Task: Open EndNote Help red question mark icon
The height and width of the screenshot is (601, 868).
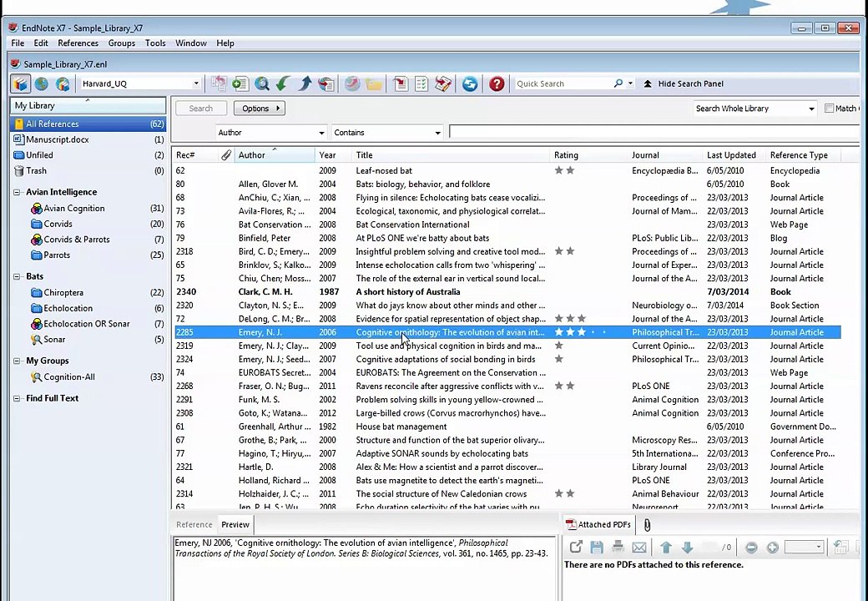Action: 497,83
